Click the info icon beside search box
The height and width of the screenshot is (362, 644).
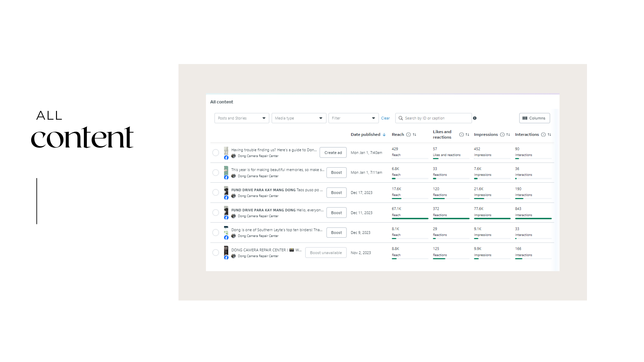(x=475, y=118)
